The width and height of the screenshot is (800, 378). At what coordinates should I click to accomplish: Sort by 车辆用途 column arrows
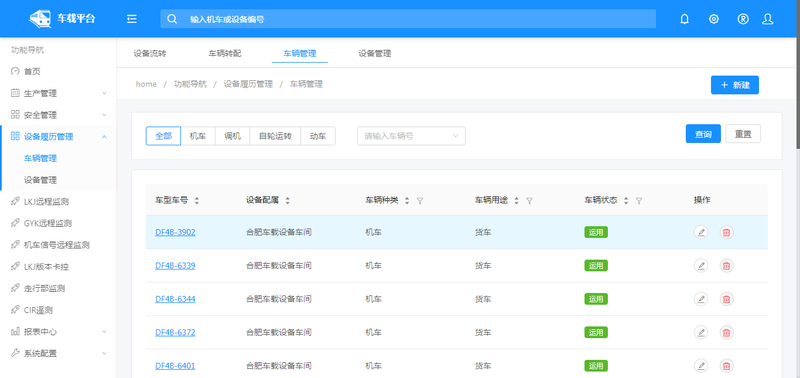point(516,201)
